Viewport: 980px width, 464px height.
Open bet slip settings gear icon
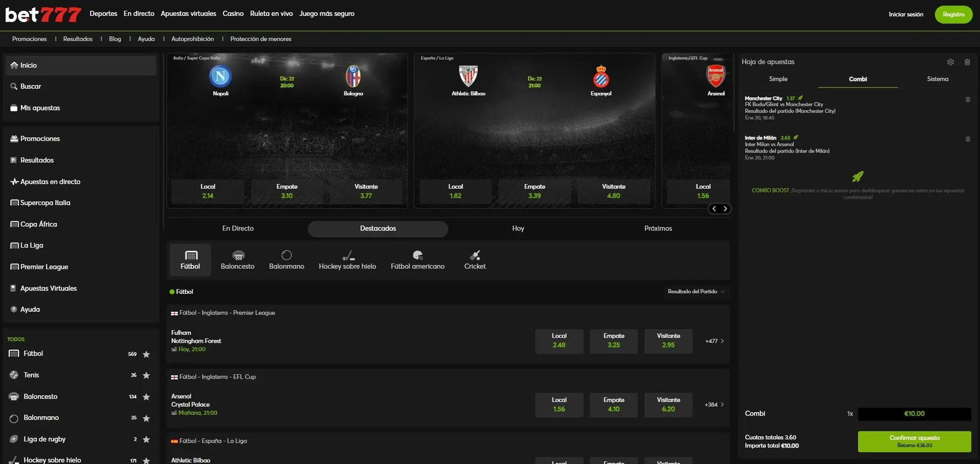tap(950, 62)
